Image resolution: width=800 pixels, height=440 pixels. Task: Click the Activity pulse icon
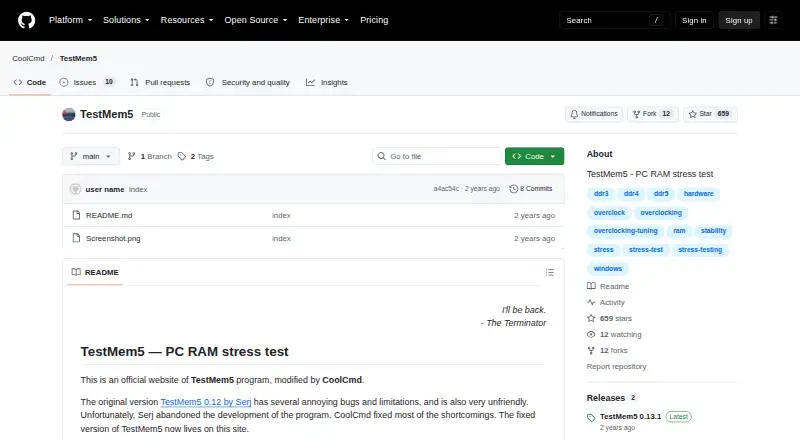coord(591,302)
